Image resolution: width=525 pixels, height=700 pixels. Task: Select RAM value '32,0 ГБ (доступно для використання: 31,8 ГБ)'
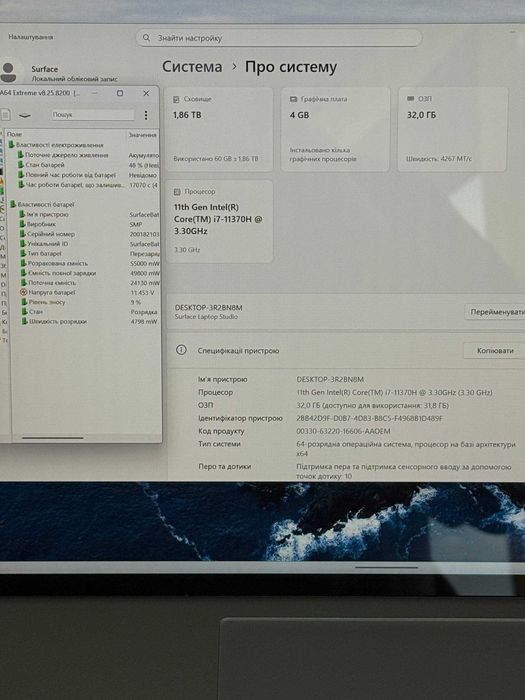pyautogui.click(x=373, y=405)
